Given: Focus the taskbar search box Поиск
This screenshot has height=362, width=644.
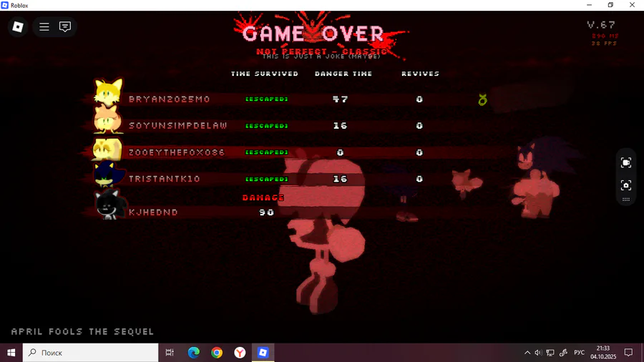Looking at the screenshot, I should pyautogui.click(x=90, y=353).
